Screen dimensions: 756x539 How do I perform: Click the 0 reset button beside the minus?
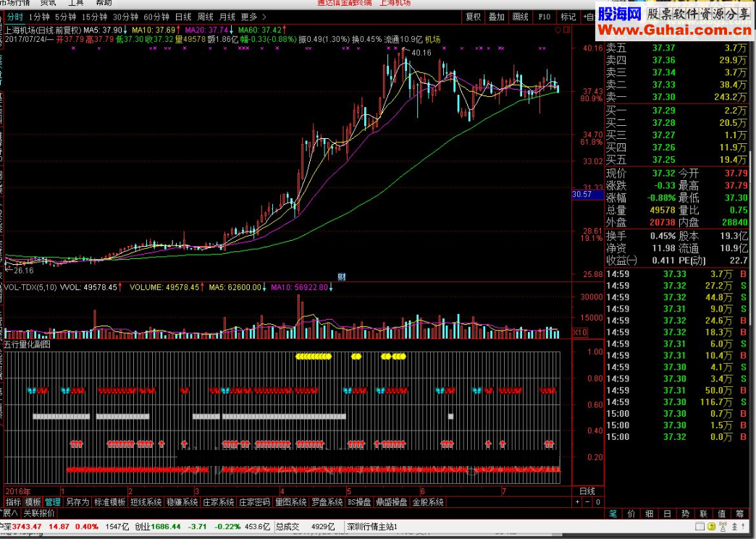pyautogui.click(x=597, y=502)
